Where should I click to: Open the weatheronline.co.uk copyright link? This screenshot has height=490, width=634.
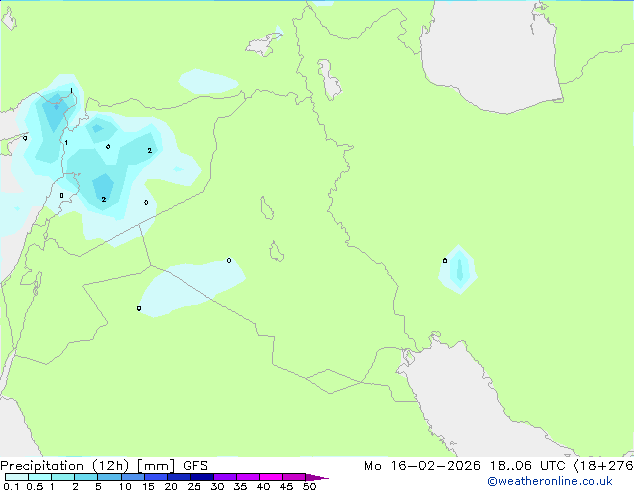click(x=550, y=481)
